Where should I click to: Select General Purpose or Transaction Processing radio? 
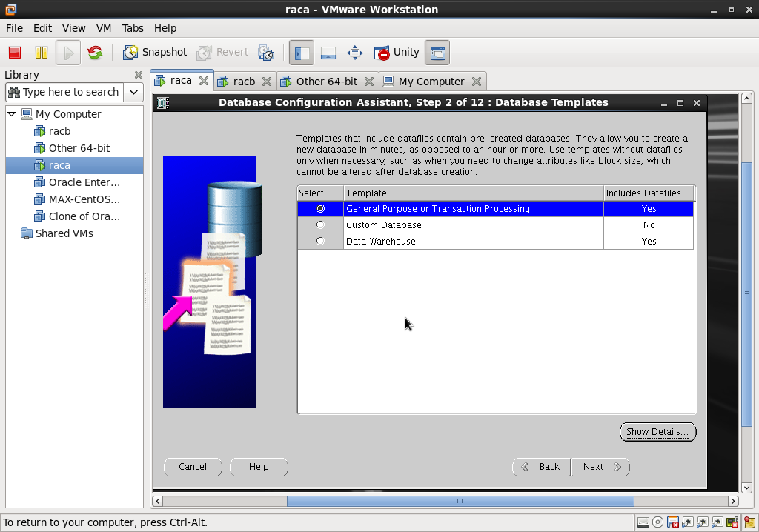tap(320, 209)
